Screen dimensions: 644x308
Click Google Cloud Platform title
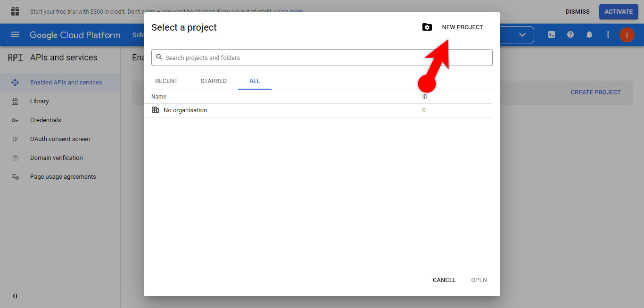point(75,35)
